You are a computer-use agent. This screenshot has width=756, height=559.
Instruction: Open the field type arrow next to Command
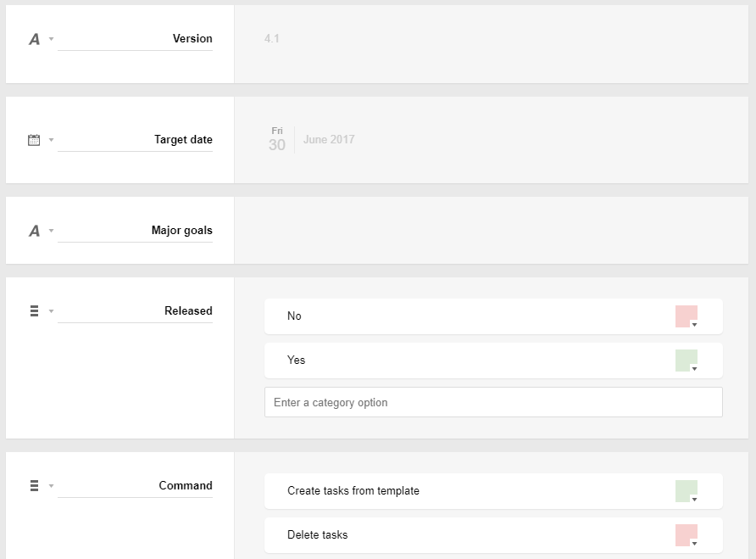click(51, 486)
